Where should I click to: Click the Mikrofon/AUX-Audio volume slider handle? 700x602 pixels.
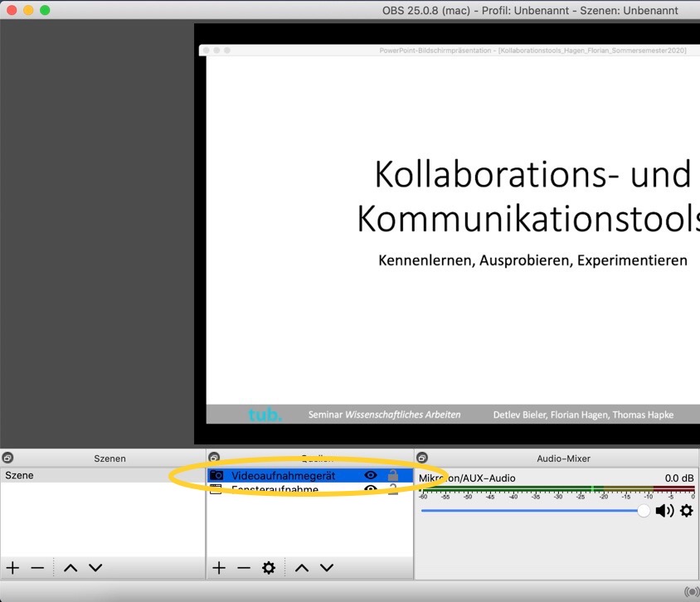tap(644, 511)
